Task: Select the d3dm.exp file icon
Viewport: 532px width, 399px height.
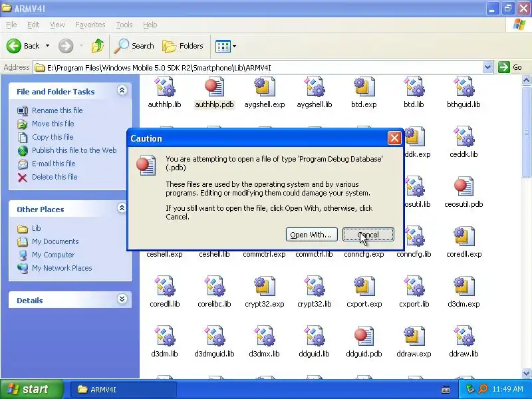Action: (x=464, y=287)
